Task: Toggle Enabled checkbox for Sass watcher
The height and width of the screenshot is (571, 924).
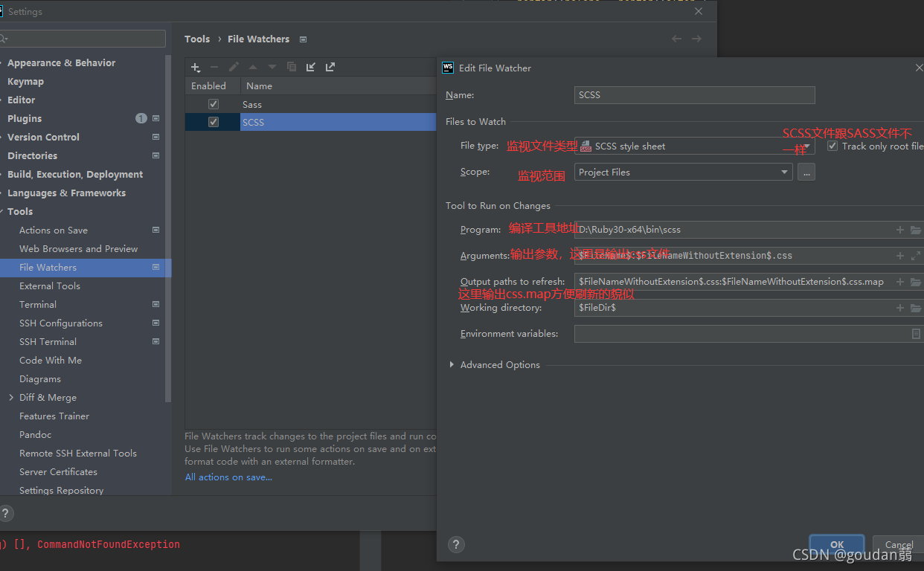Action: coord(214,104)
